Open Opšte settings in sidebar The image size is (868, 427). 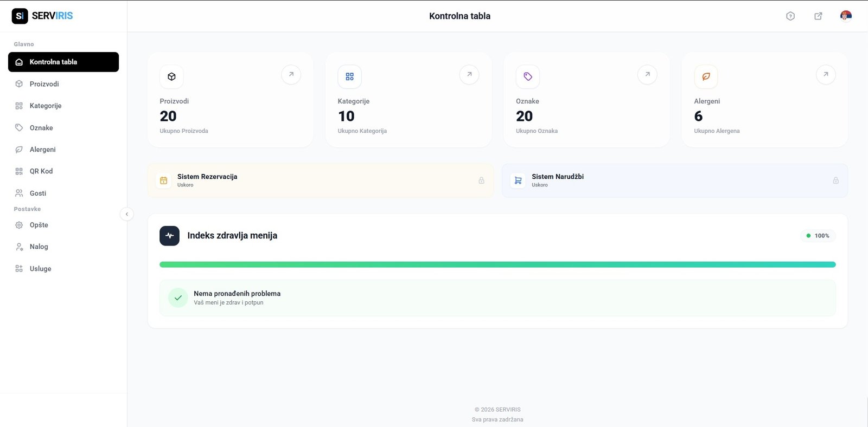(39, 225)
